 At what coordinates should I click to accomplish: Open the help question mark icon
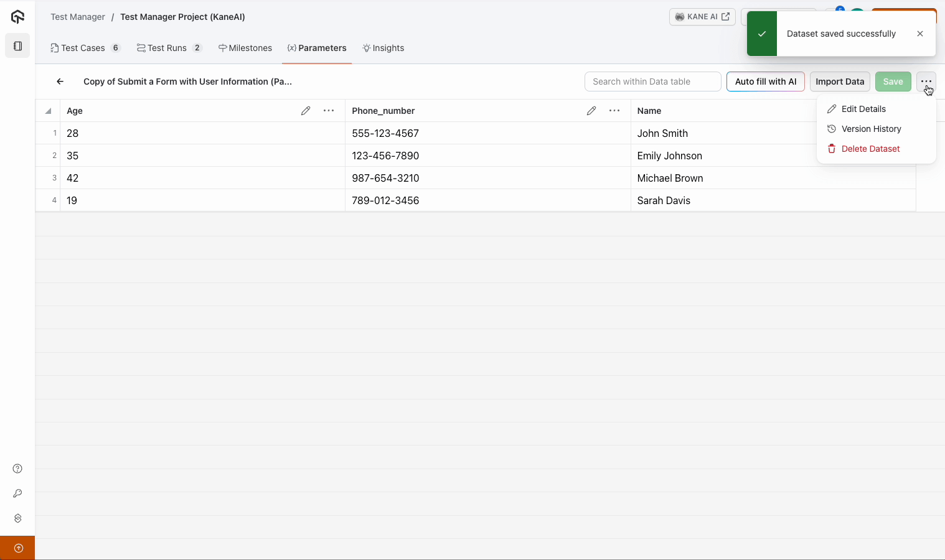(x=17, y=469)
